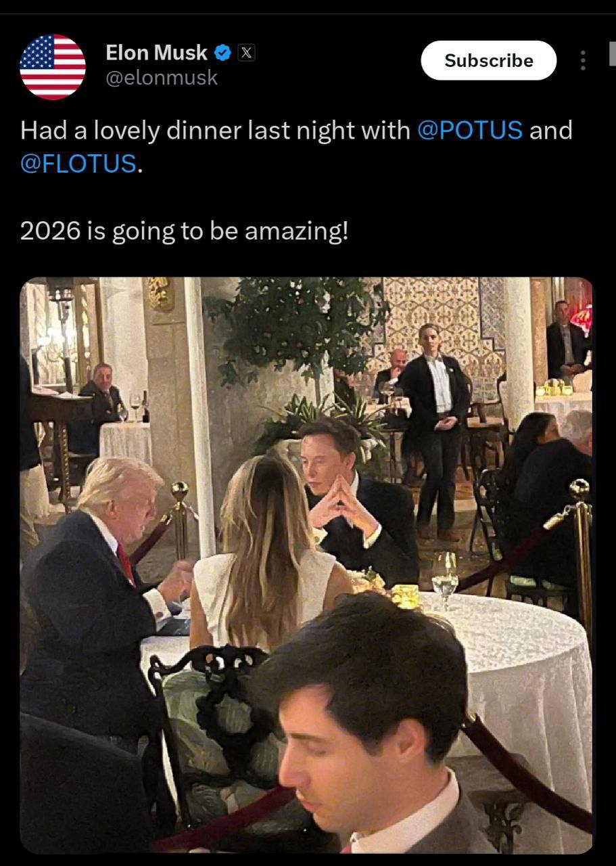The width and height of the screenshot is (616, 866).
Task: Open the Elon Musk display name
Action: 156,52
